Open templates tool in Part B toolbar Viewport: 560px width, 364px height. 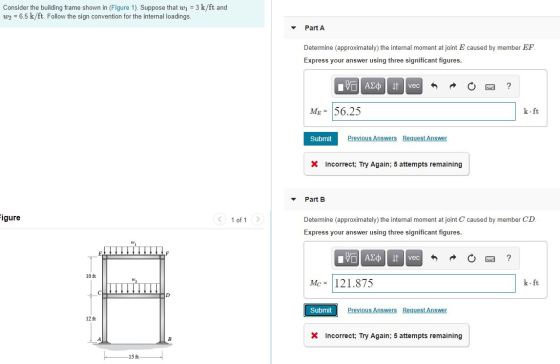click(x=346, y=258)
